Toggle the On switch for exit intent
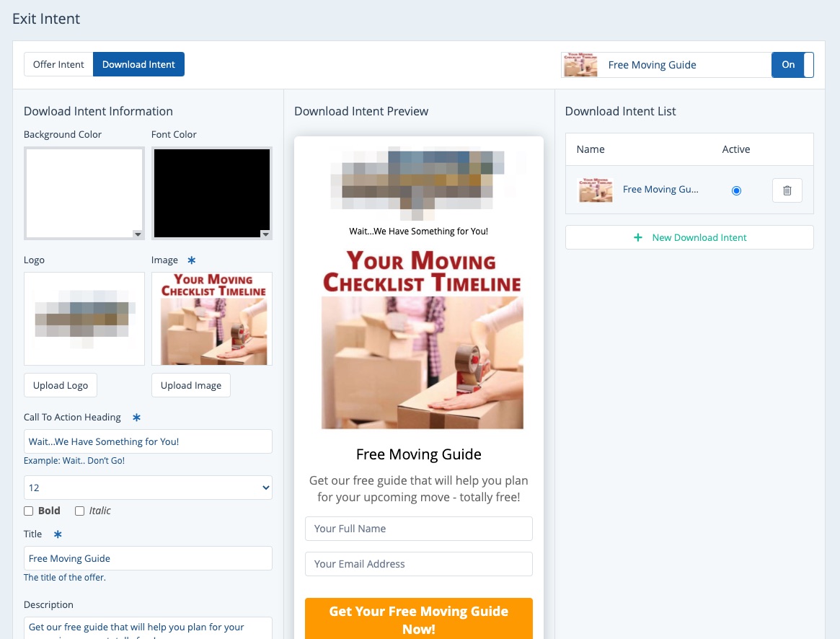The height and width of the screenshot is (639, 840). (x=792, y=65)
